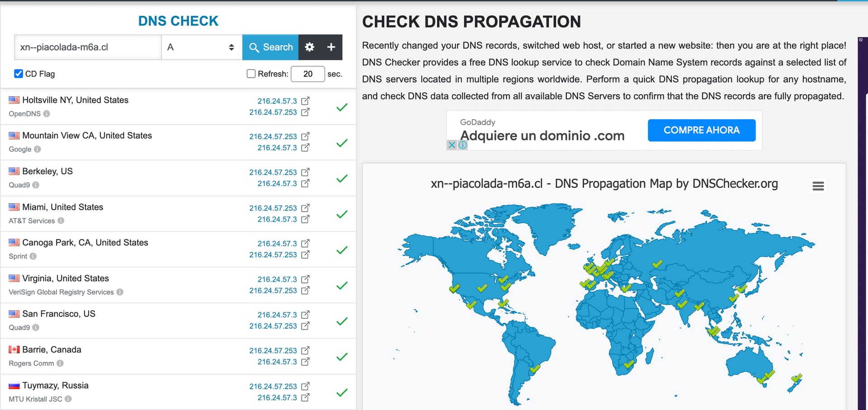This screenshot has height=410, width=868.
Task: Close the GoDaddy ad with X icon
Action: click(452, 145)
